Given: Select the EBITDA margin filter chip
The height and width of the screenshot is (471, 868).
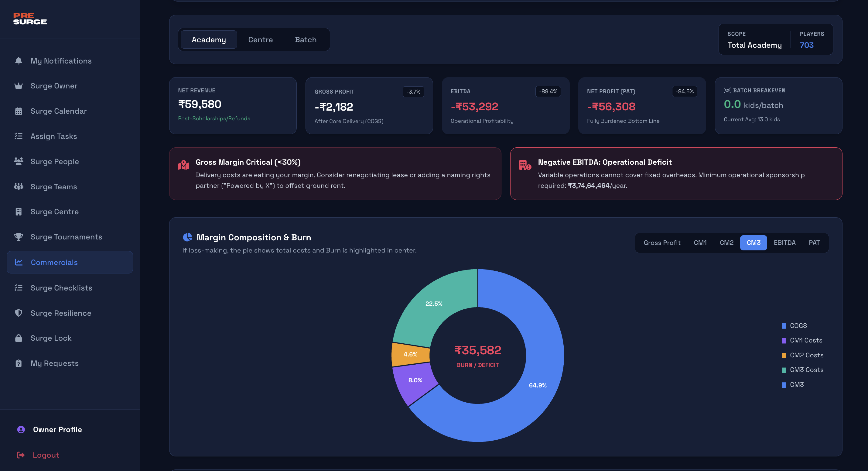Looking at the screenshot, I should (x=784, y=242).
